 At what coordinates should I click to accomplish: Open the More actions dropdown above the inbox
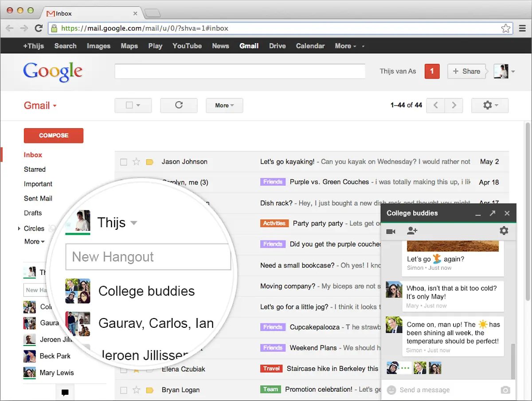point(224,105)
